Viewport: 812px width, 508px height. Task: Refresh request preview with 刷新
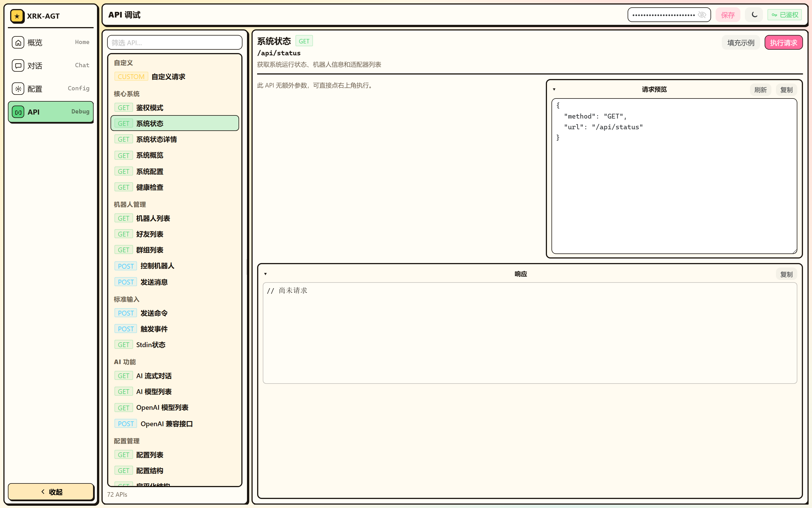point(760,90)
